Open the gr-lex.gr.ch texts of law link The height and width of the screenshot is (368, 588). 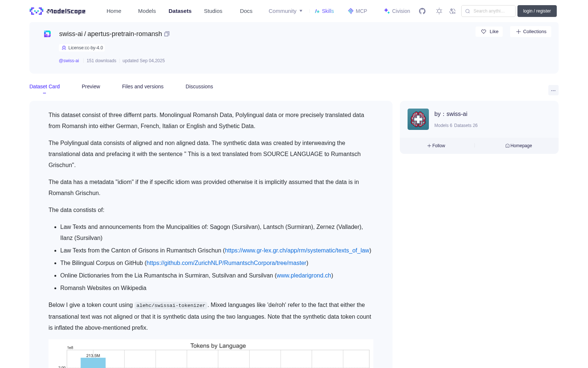pyautogui.click(x=297, y=250)
